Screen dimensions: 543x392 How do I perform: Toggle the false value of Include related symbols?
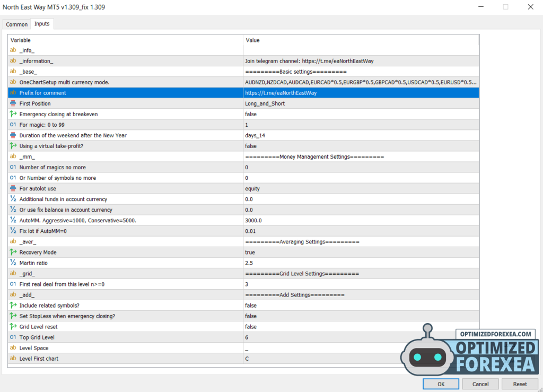(361, 306)
